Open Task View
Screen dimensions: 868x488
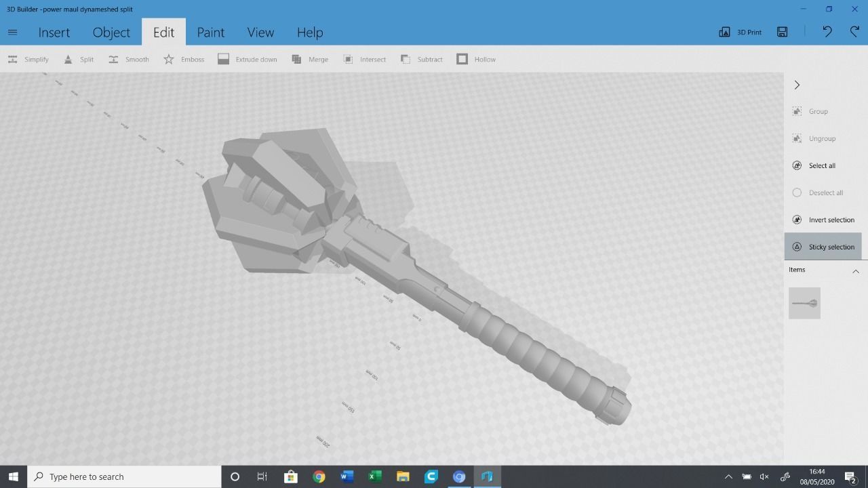[x=262, y=476]
